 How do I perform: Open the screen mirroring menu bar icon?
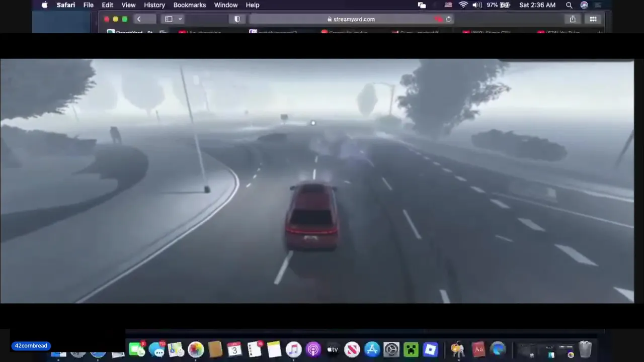click(422, 5)
